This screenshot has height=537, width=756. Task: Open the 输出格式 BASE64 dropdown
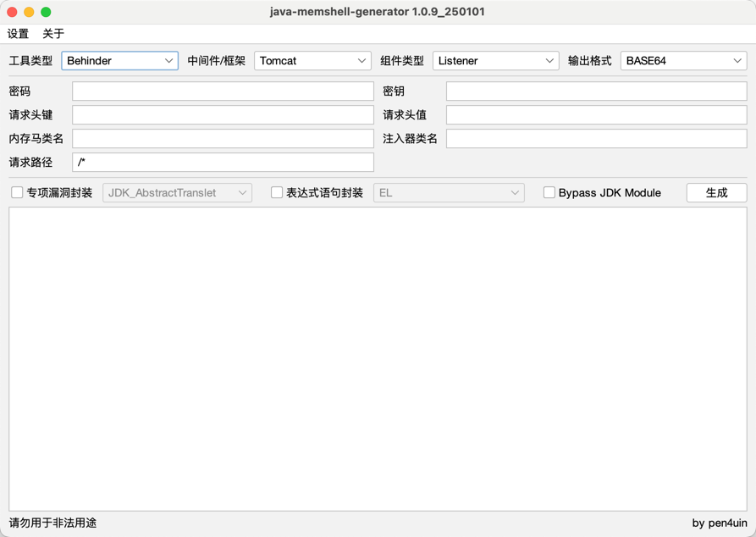coord(684,61)
